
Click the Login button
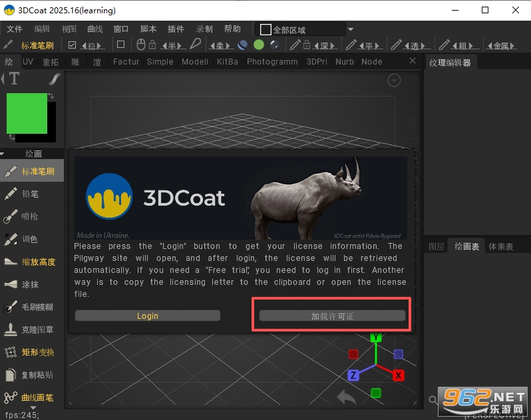click(x=148, y=315)
